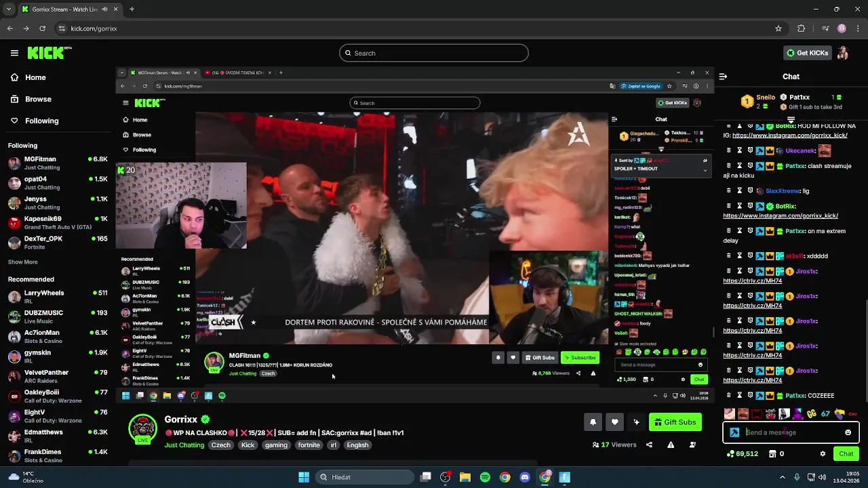
Task: Open Spotify from the taskbar
Action: click(485, 477)
